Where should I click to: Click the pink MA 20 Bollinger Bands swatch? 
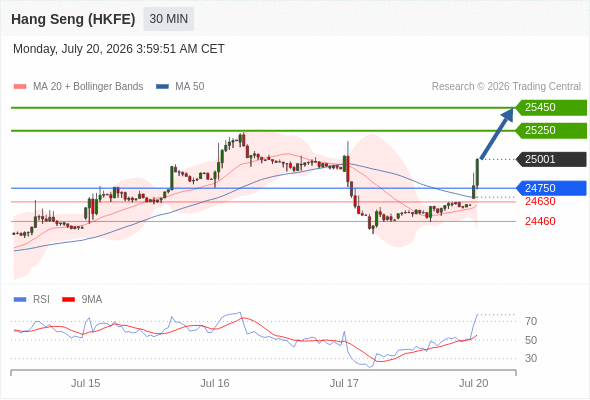tap(20, 87)
